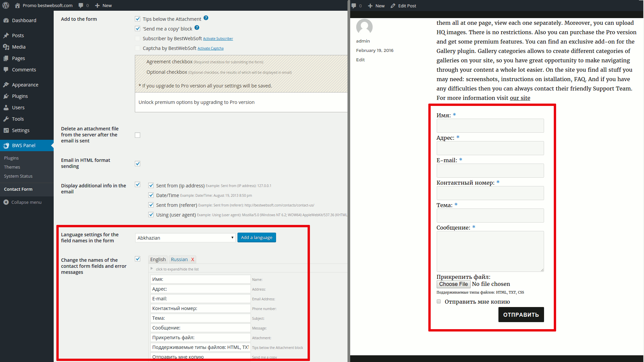The height and width of the screenshot is (362, 644).
Task: Click the Appearance brush icon
Action: click(x=6, y=85)
